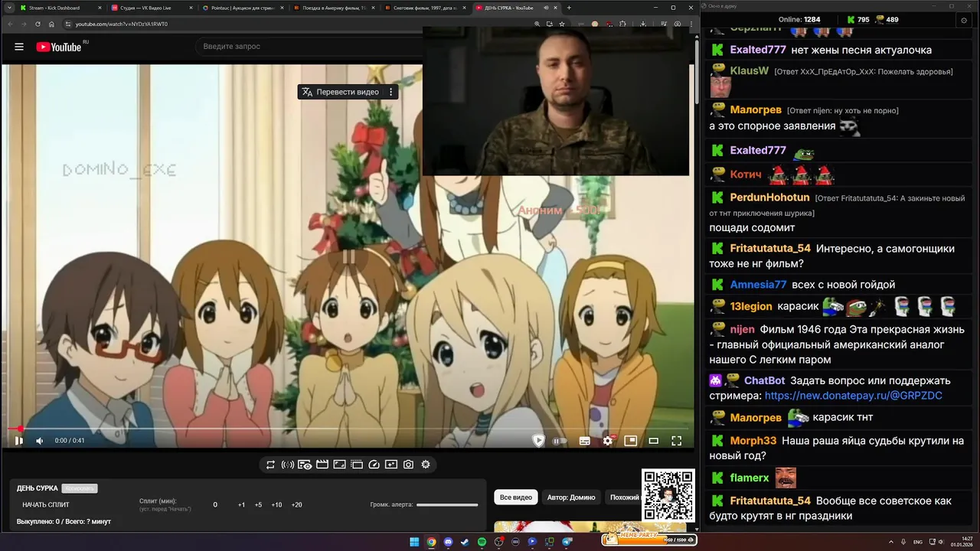
Task: Click the chat username Morph33
Action: coord(753,441)
